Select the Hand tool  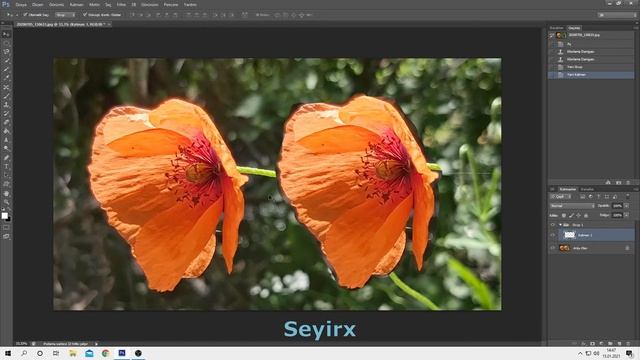(x=6, y=193)
